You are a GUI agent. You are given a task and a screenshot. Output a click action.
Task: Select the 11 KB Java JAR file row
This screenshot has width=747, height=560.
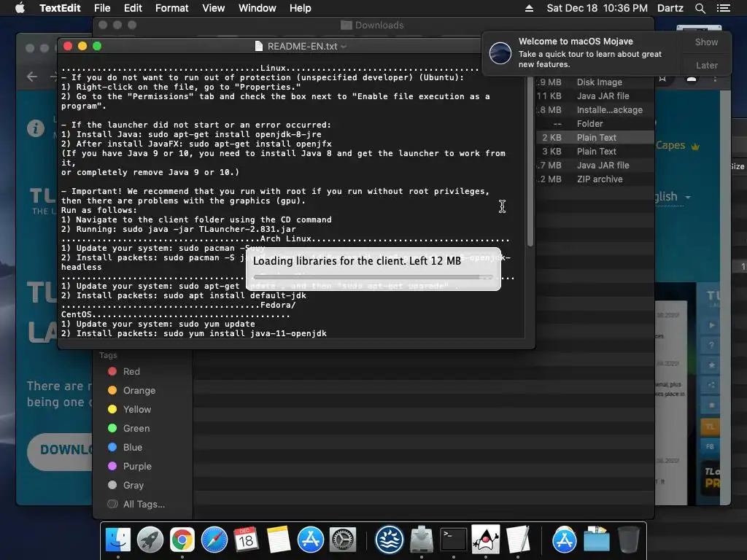click(595, 96)
